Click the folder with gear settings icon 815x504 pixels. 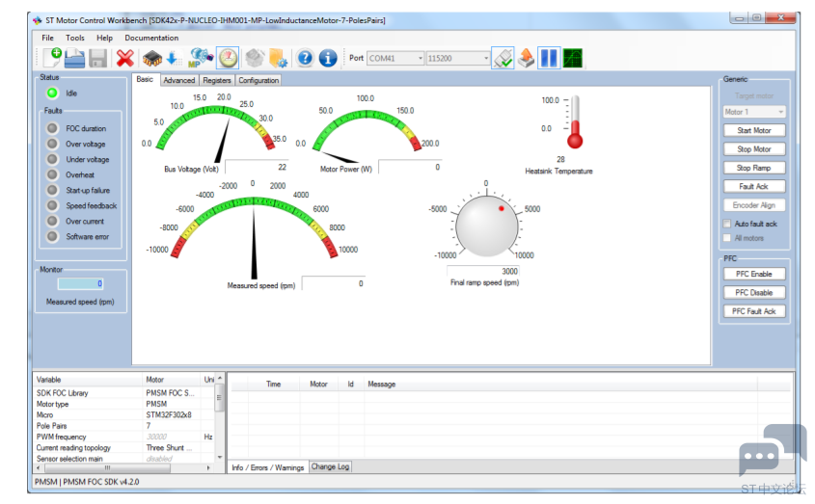(278, 58)
